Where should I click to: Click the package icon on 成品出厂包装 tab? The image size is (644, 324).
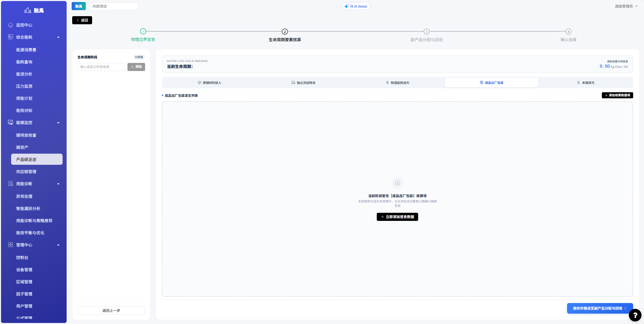tap(481, 83)
